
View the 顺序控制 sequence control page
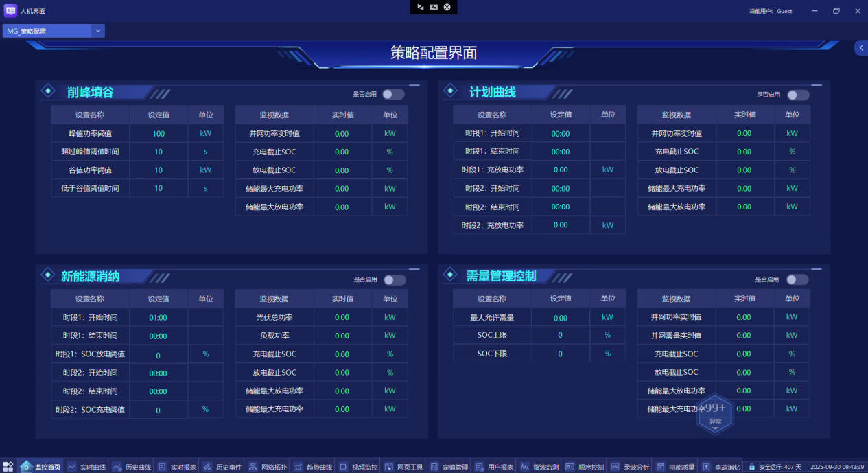tap(582, 466)
